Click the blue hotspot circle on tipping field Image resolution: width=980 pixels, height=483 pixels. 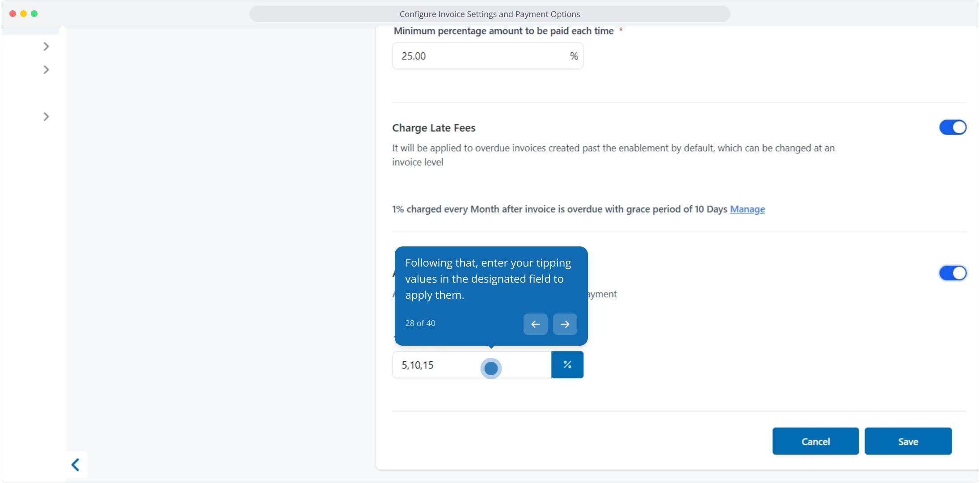[x=491, y=369]
